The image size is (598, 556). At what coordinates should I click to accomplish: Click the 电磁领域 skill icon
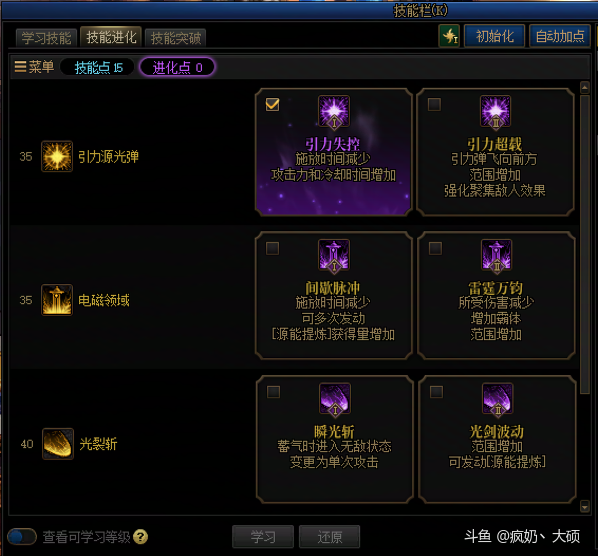[x=57, y=300]
